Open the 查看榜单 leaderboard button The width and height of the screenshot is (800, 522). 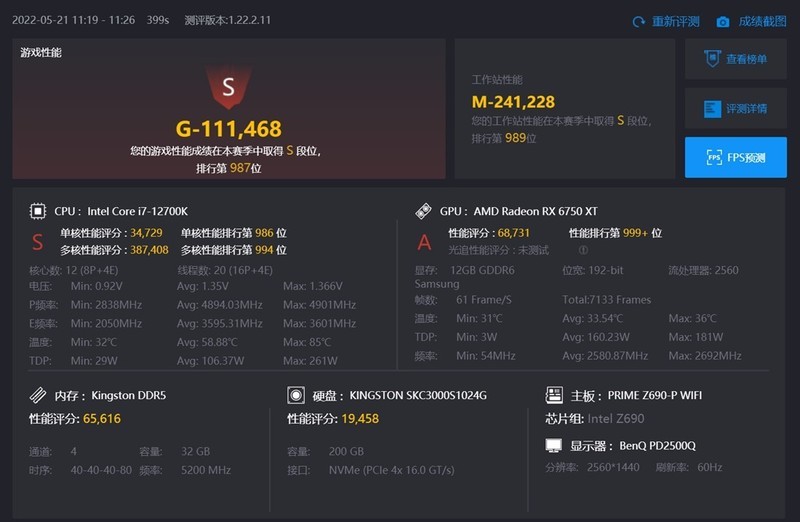pyautogui.click(x=735, y=59)
